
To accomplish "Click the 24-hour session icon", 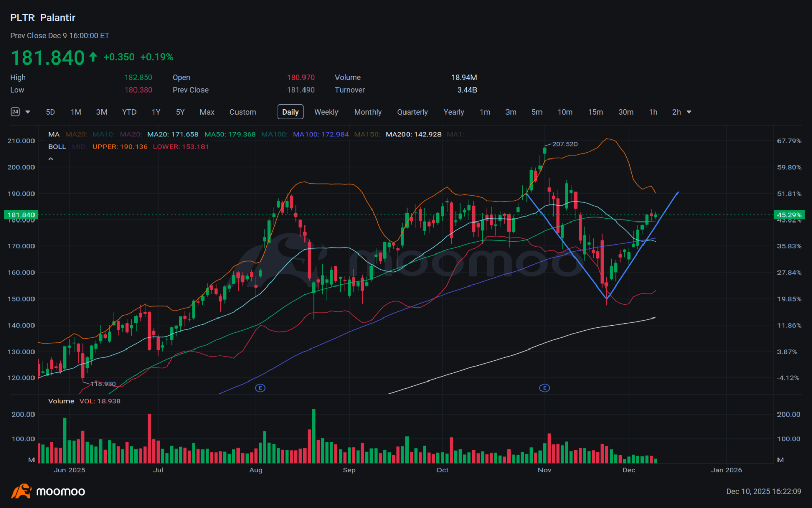I will pos(15,112).
